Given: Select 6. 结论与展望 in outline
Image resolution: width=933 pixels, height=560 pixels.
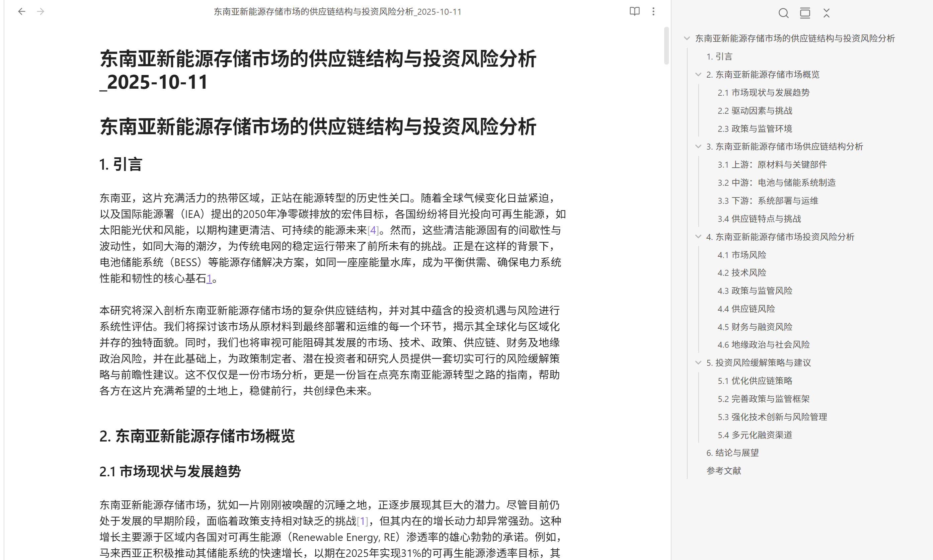Looking at the screenshot, I should [x=732, y=453].
